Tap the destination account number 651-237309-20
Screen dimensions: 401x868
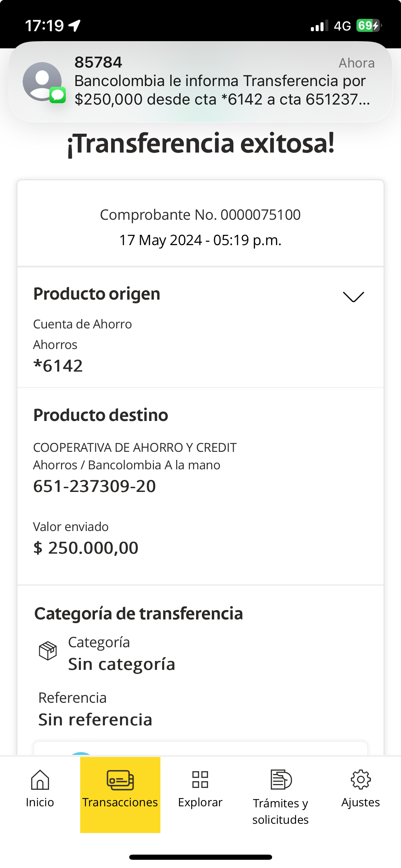tap(95, 486)
